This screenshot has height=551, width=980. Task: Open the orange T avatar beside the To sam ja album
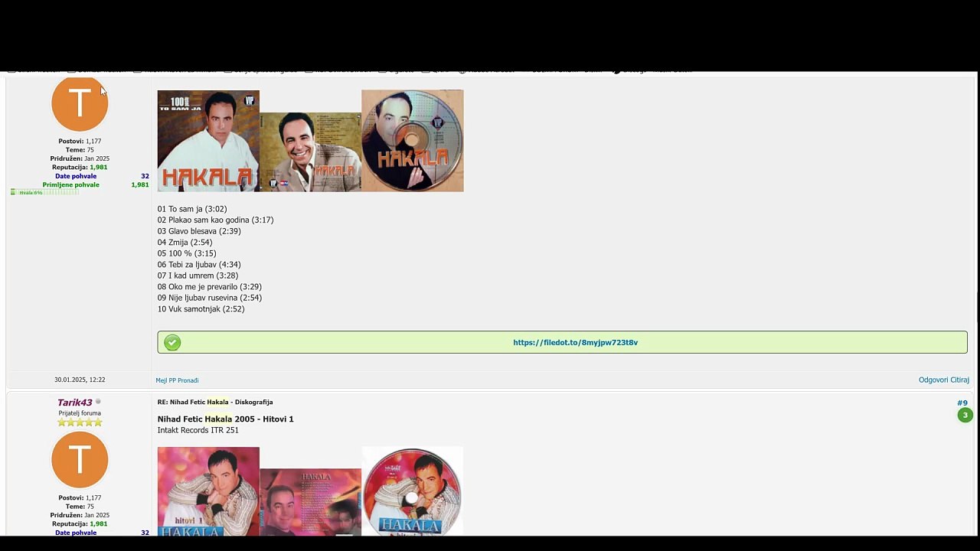click(80, 103)
